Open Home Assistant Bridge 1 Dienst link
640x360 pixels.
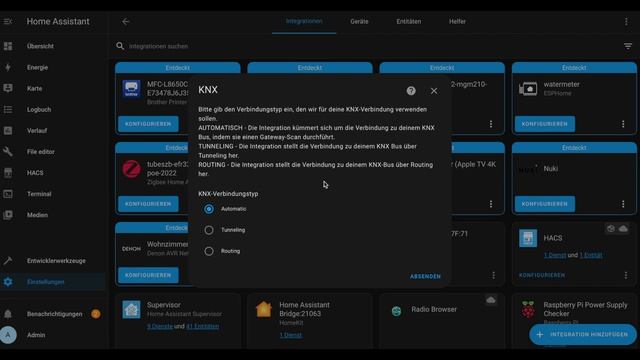coord(291,335)
